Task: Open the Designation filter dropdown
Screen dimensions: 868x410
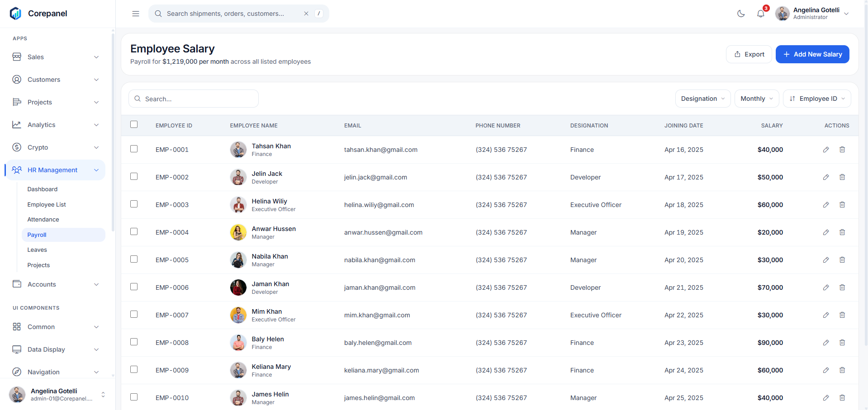Action: [x=703, y=99]
